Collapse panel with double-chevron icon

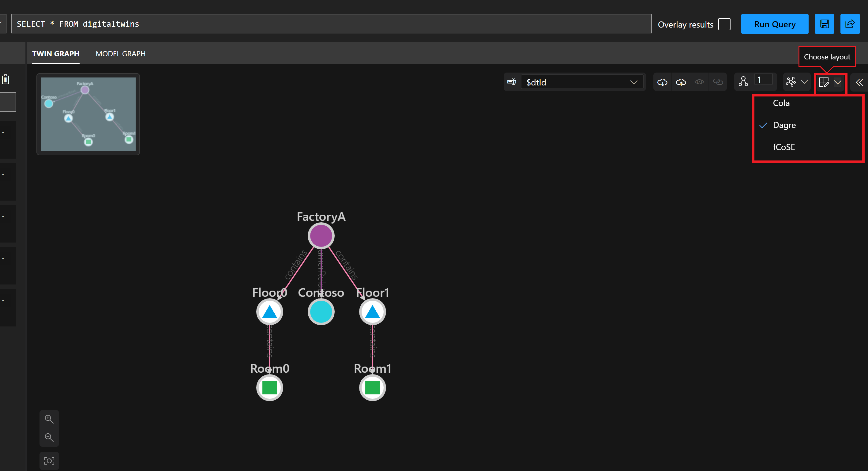859,82
